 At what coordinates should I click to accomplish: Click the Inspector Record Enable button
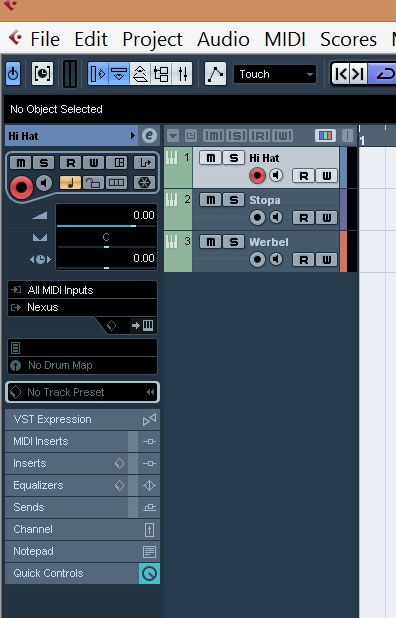21,187
